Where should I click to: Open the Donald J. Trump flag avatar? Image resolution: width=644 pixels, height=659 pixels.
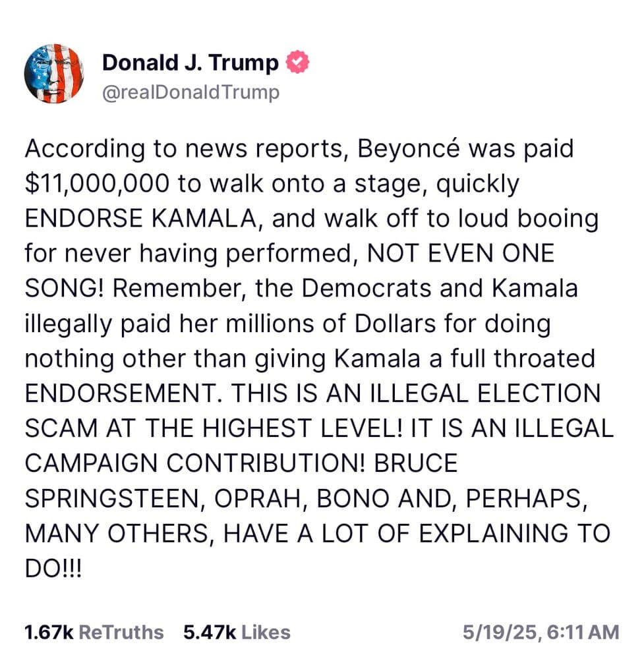click(54, 74)
